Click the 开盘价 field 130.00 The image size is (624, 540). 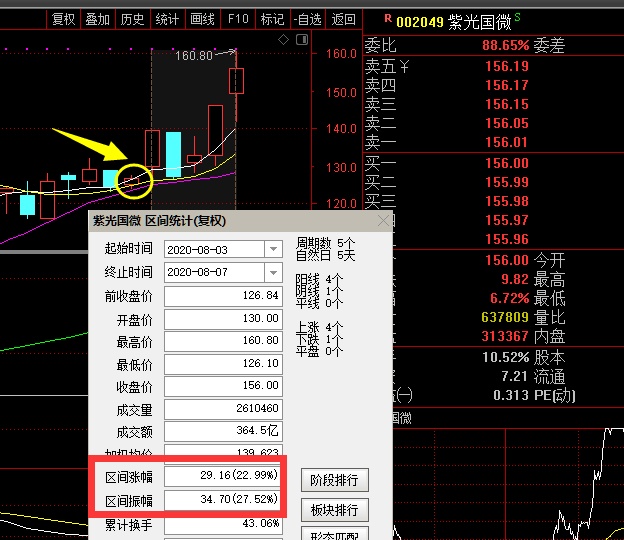coord(223,319)
